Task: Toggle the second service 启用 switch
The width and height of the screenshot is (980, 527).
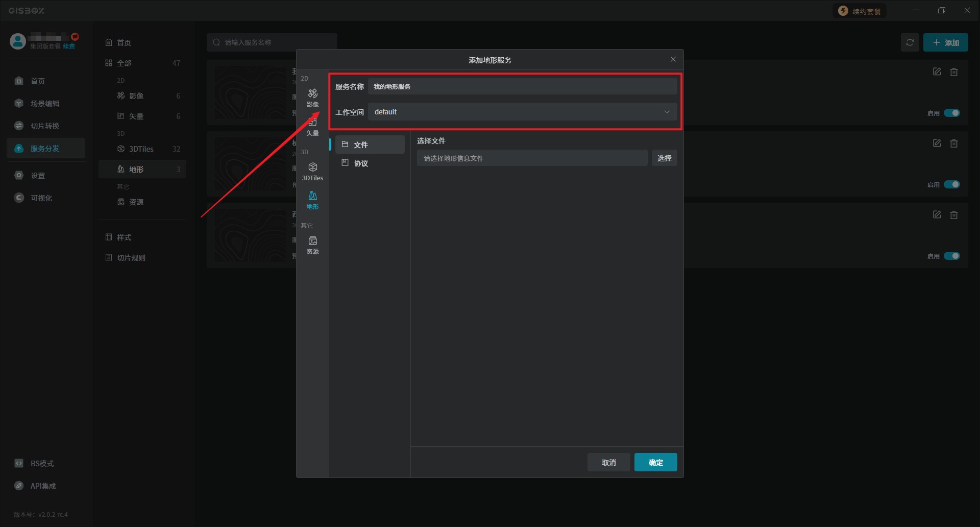Action: coord(951,184)
